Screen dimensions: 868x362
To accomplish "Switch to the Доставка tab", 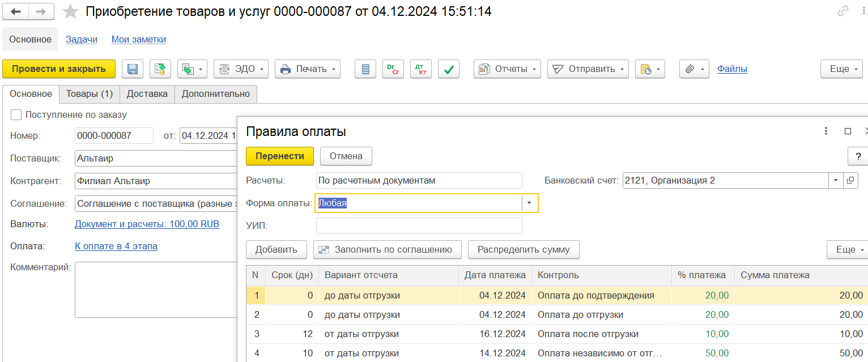I will (x=147, y=94).
